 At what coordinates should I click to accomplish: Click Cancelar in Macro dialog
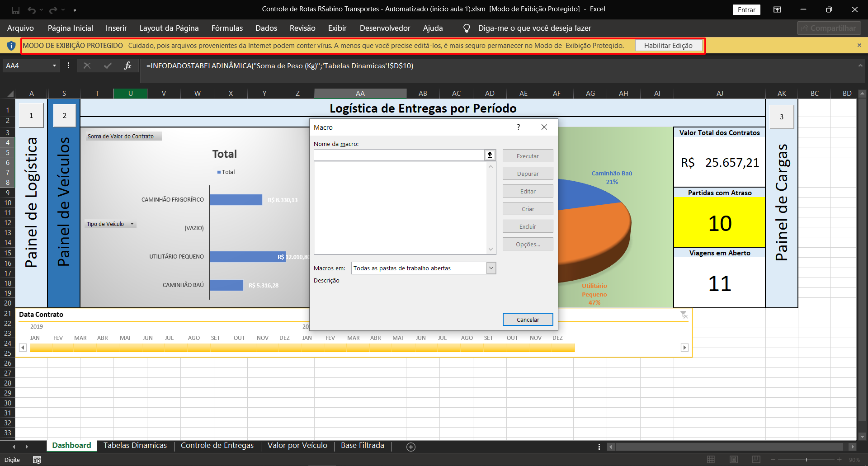[528, 320]
